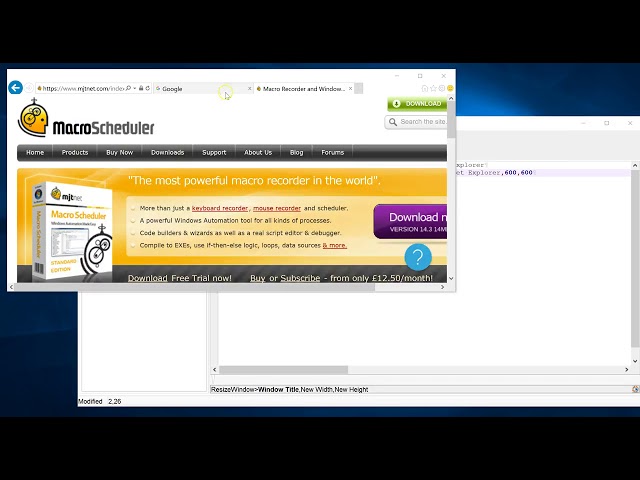Click browser horizontal scroll right arrow

[442, 287]
